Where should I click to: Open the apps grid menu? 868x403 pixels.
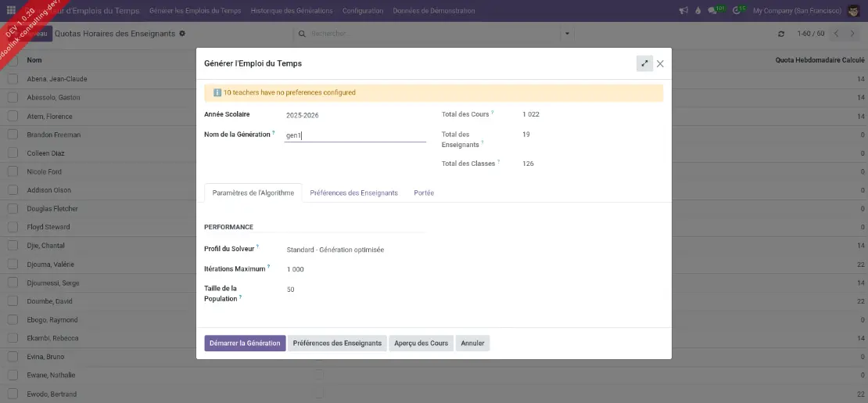click(x=11, y=11)
